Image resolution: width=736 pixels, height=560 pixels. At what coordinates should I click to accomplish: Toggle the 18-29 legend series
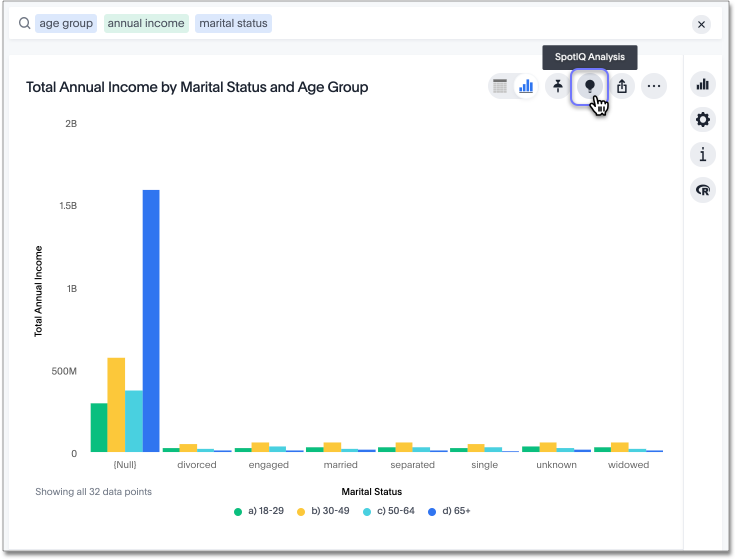(258, 511)
